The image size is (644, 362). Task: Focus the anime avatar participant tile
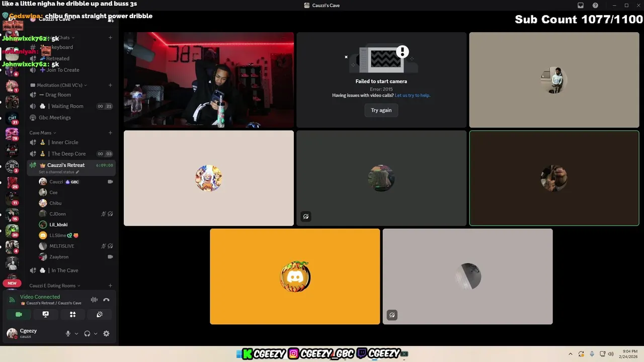click(209, 178)
